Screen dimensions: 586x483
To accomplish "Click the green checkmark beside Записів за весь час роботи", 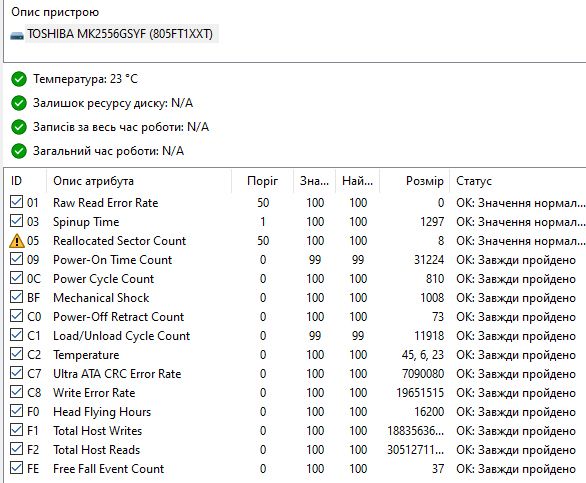I will [19, 127].
